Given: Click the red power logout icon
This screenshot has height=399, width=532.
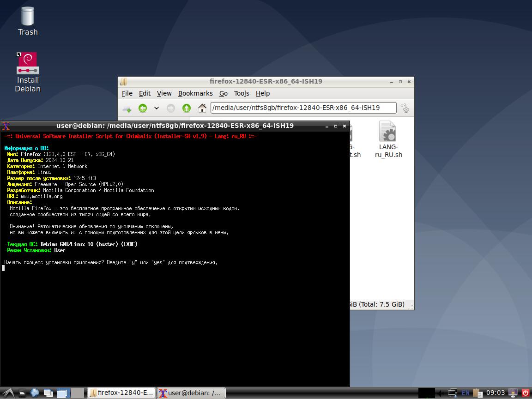Looking at the screenshot, I should click(525, 393).
